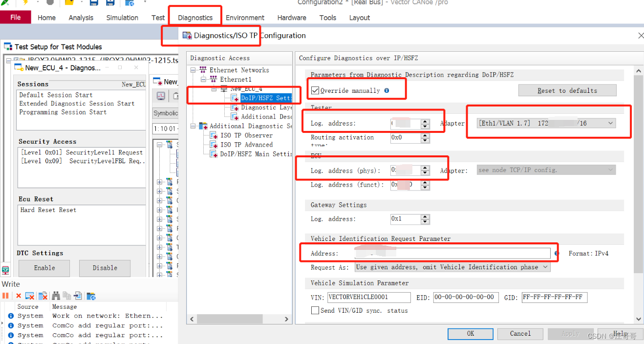Open the Tools ribbon tab

pos(327,18)
